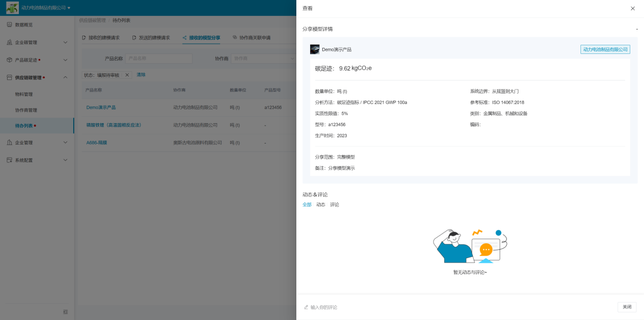Screen dimensions: 644x320
Task: Close the 查看 drawer with X icon
Action: (x=632, y=9)
